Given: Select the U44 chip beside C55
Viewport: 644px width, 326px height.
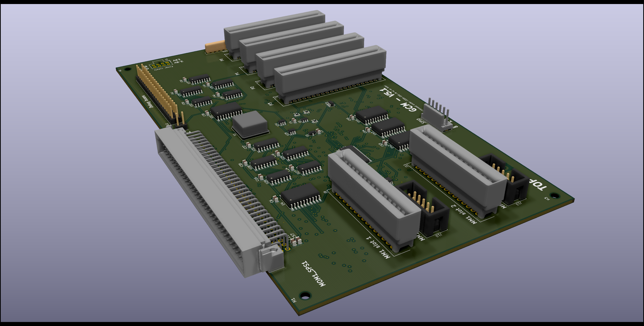Looking at the screenshot, I should pos(371,114).
